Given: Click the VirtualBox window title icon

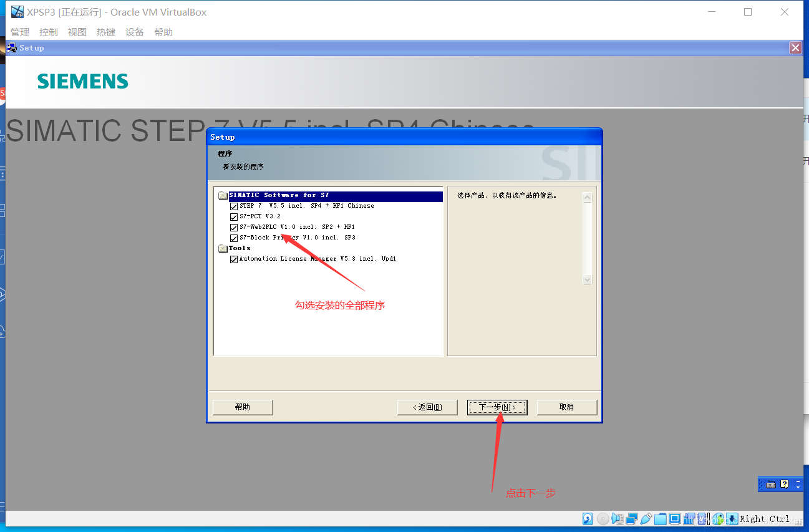Looking at the screenshot, I should 17,12.
